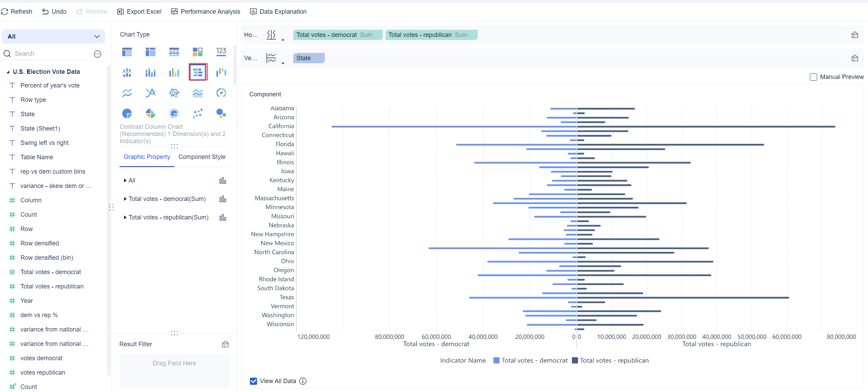
Task: Open Performance Analysis
Action: point(206,12)
